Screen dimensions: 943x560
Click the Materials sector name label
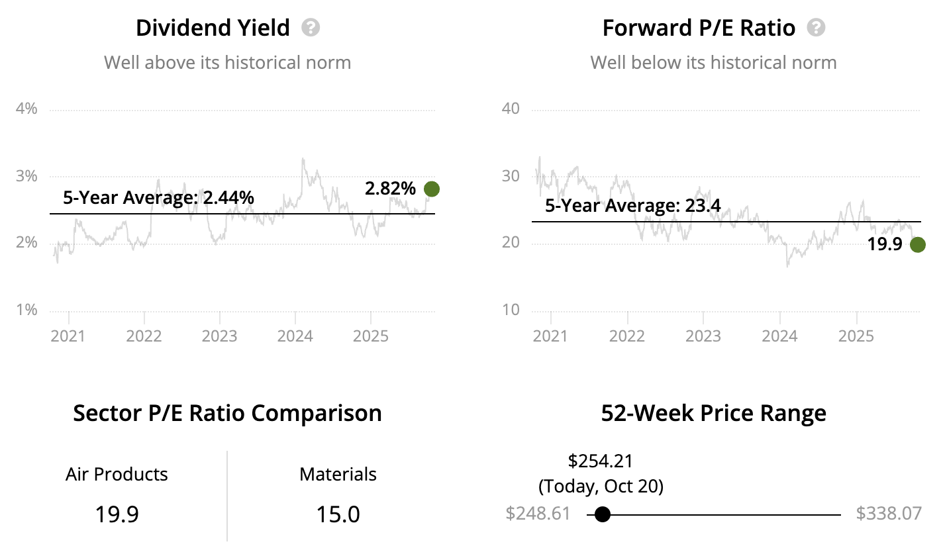[338, 474]
